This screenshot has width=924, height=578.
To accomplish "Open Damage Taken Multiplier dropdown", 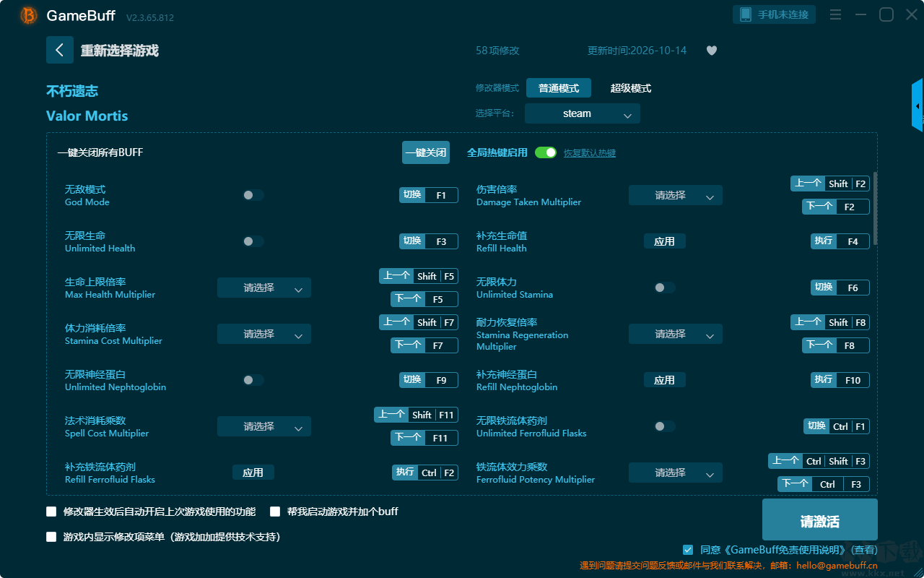I will [x=676, y=195].
